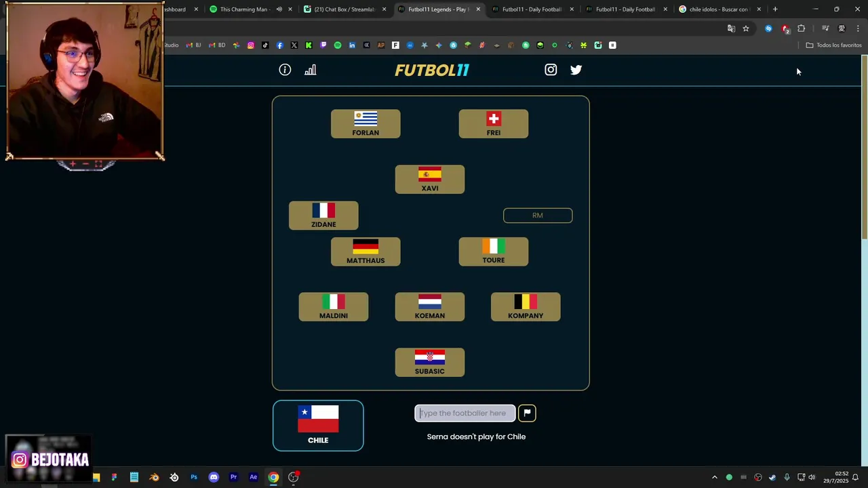Click the page vertical scrollbar
This screenshot has height=488, width=868.
(x=864, y=146)
